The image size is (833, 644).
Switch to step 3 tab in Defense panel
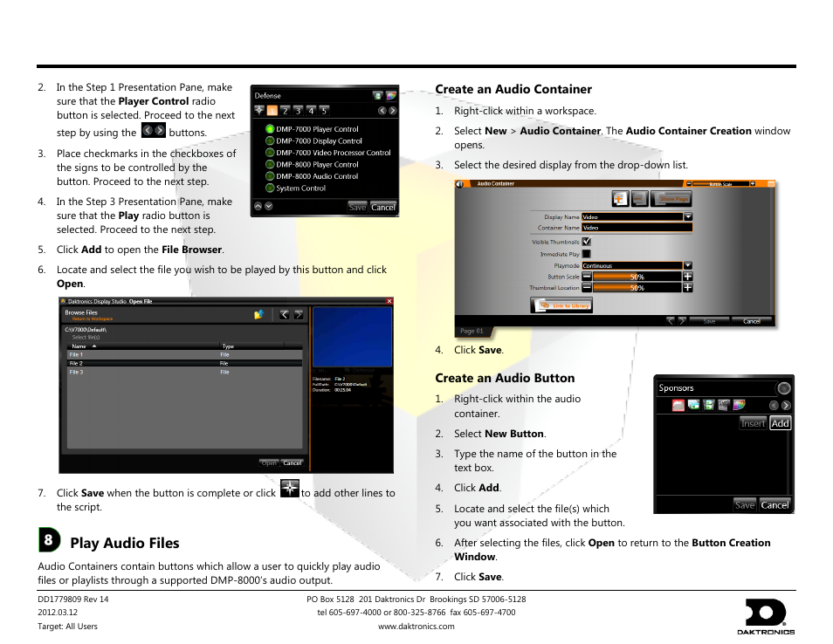(298, 111)
